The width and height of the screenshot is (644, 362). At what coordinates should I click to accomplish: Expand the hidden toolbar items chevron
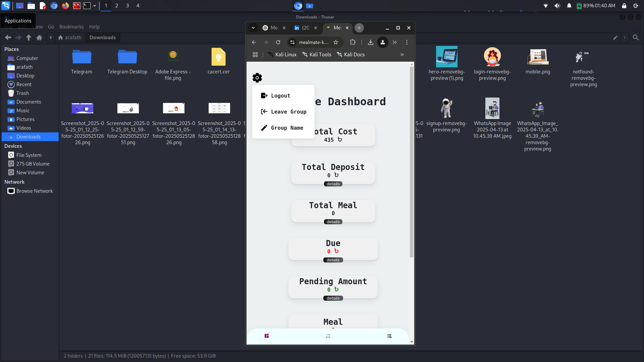(x=395, y=42)
